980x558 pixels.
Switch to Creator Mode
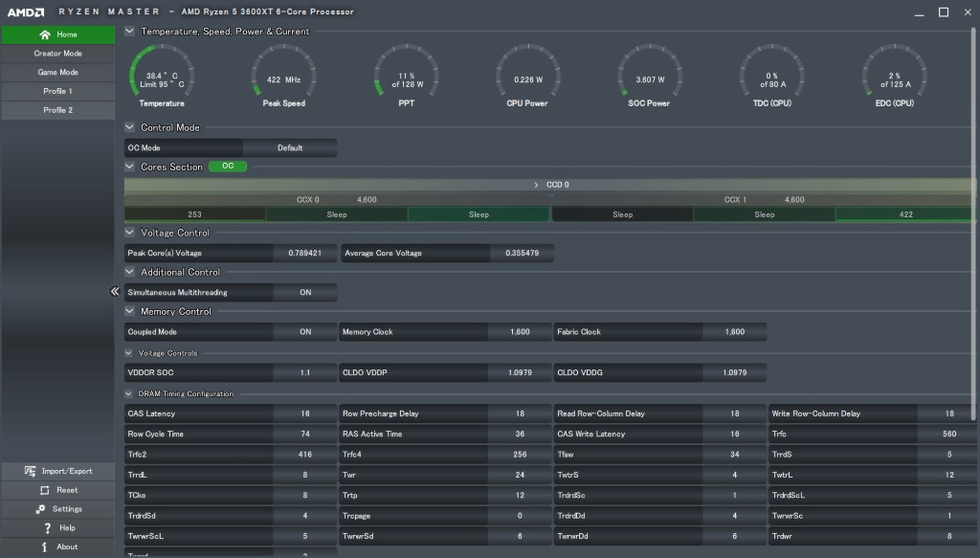[x=57, y=54]
